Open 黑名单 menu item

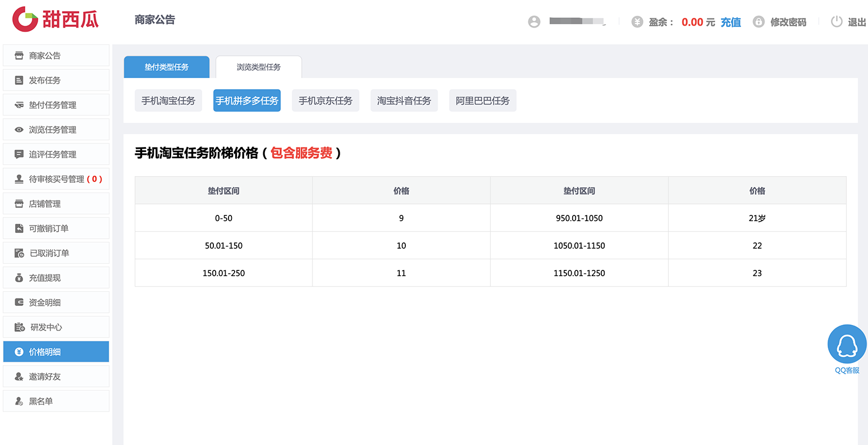[x=56, y=401]
